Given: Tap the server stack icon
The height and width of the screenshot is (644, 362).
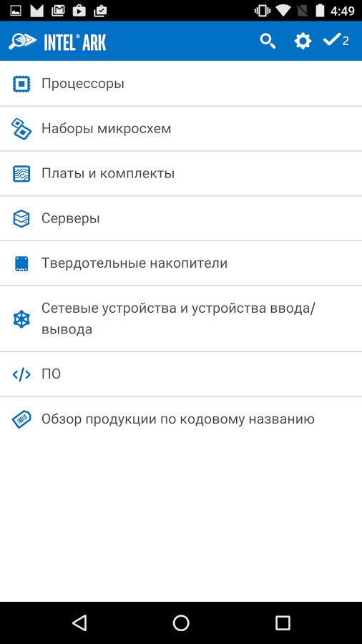Looking at the screenshot, I should click(21, 218).
